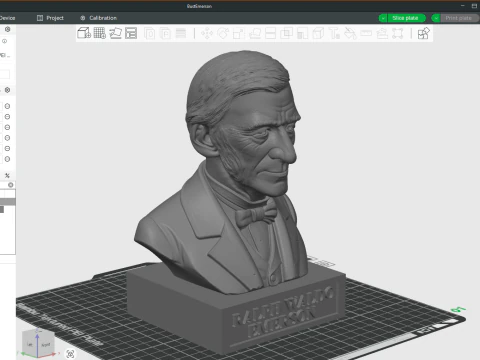Select the Support painting tool
The image size is (480, 360).
coord(302,33)
